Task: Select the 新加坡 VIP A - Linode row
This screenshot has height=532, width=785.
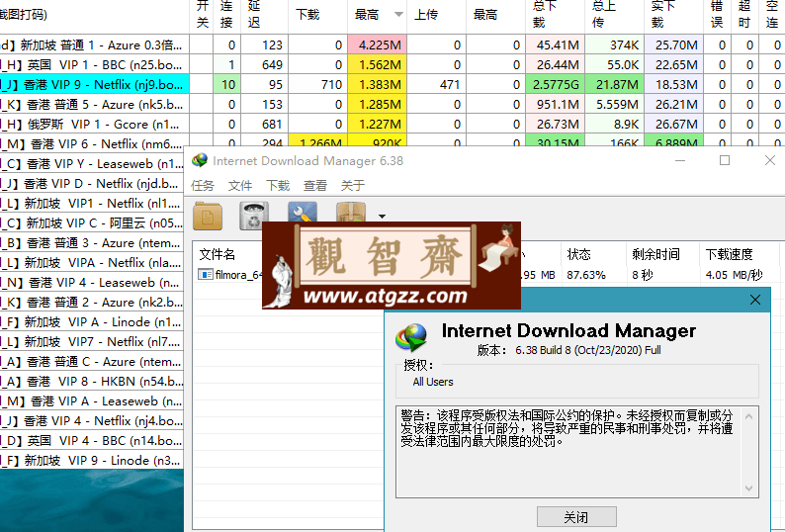Action: [92, 321]
